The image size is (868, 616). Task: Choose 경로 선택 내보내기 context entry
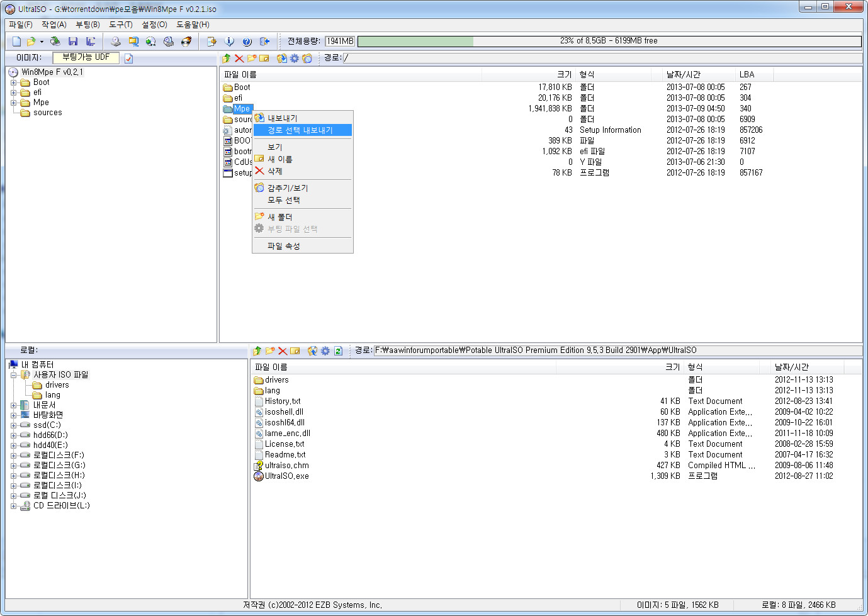coord(302,130)
